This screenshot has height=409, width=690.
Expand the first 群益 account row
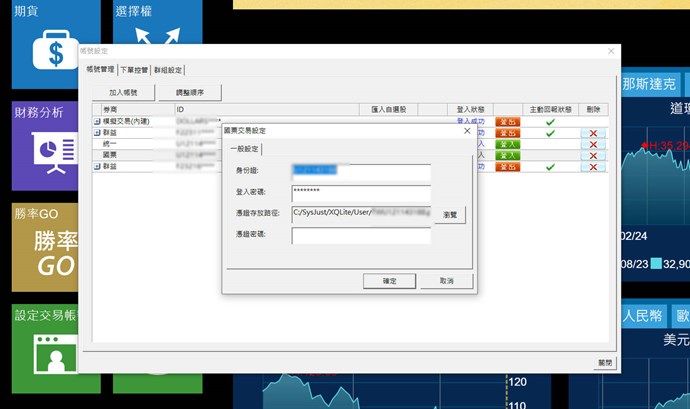97,132
